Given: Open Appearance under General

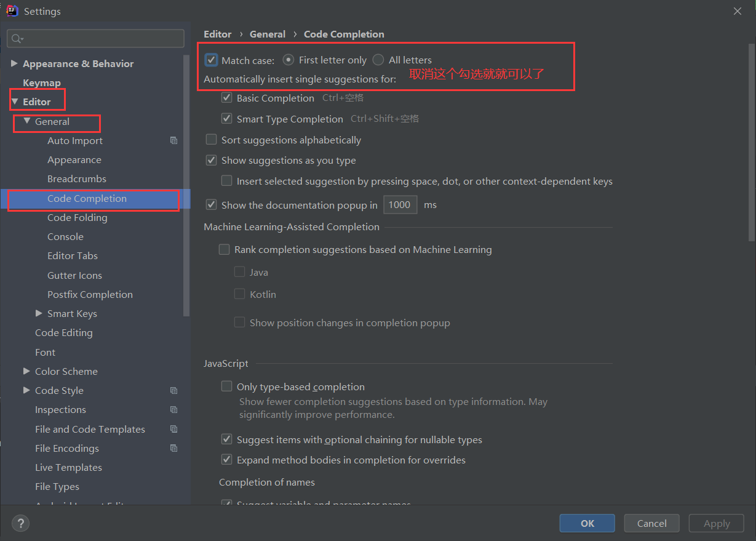Looking at the screenshot, I should [74, 160].
